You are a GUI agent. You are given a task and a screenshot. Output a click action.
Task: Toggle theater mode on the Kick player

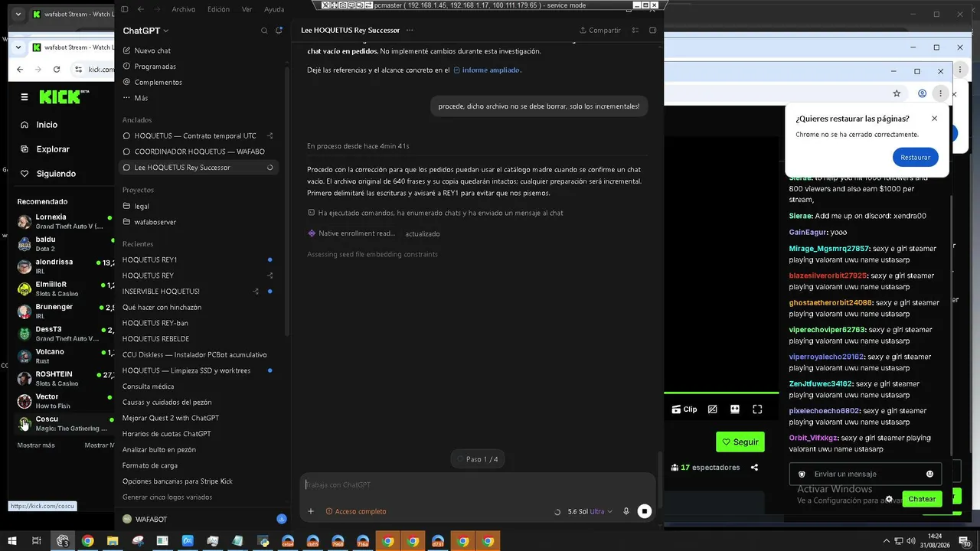pyautogui.click(x=735, y=409)
